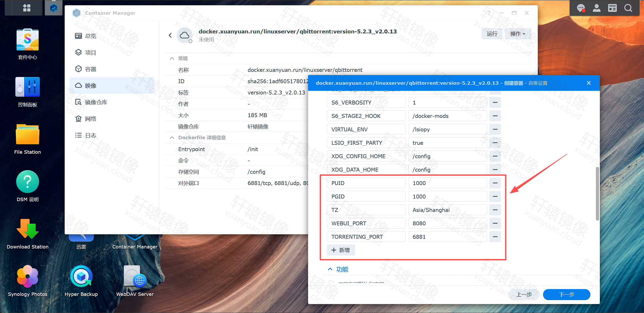Remove the S6_VERBOSITY variable with its minus button
Viewport: 644px width, 313px height.
click(x=495, y=102)
